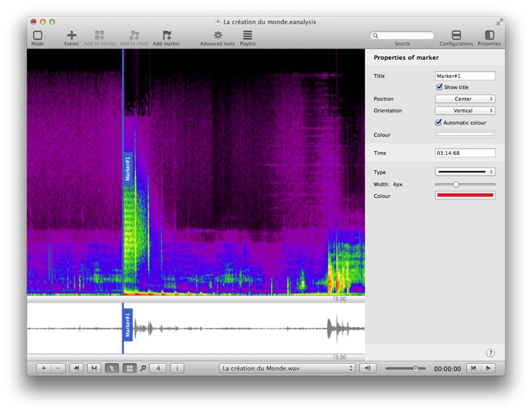Open the line Type dropdown

tap(465, 172)
